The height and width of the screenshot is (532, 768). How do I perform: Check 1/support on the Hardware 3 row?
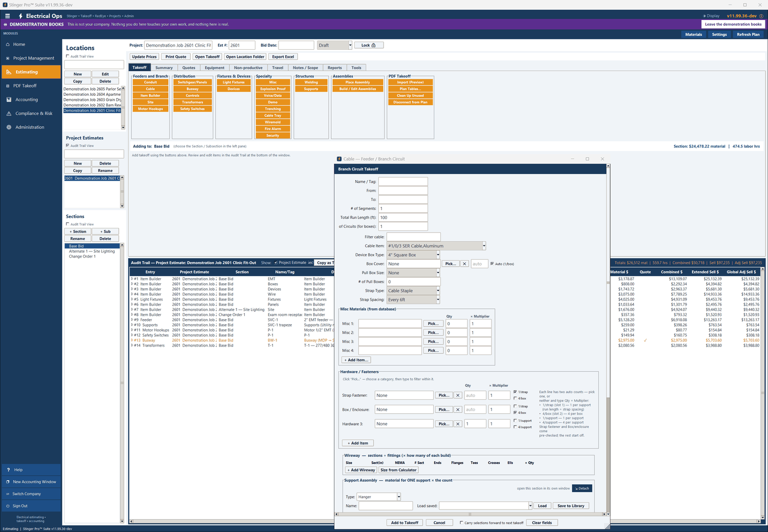pos(515,420)
